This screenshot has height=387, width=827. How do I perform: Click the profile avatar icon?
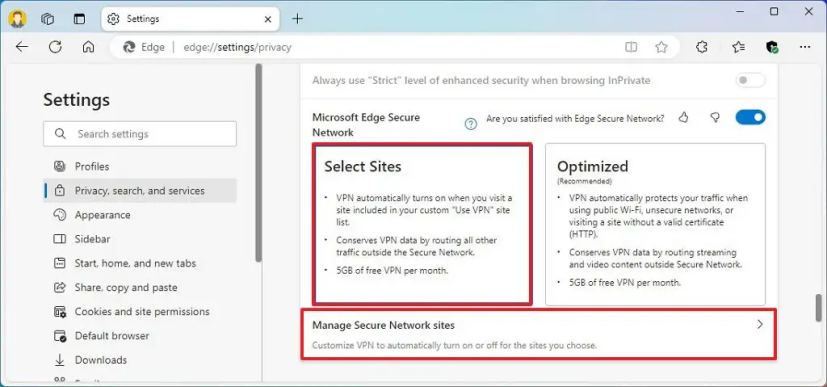click(x=17, y=18)
